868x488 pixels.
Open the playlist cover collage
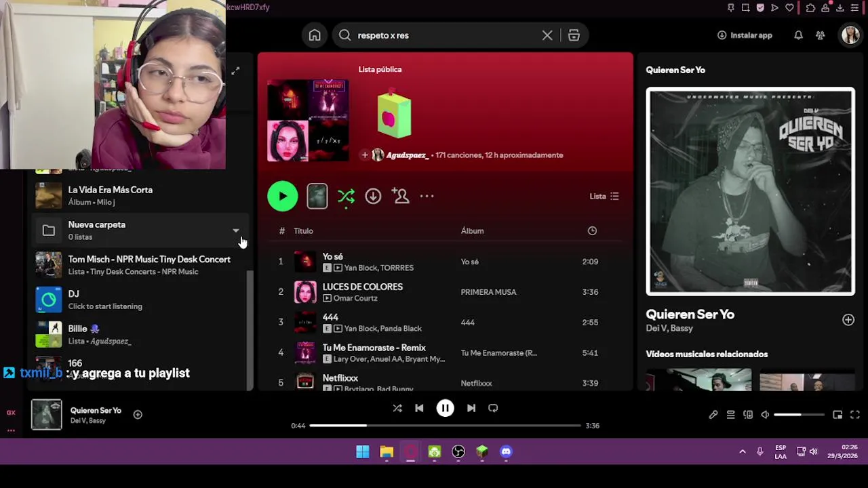click(x=308, y=121)
